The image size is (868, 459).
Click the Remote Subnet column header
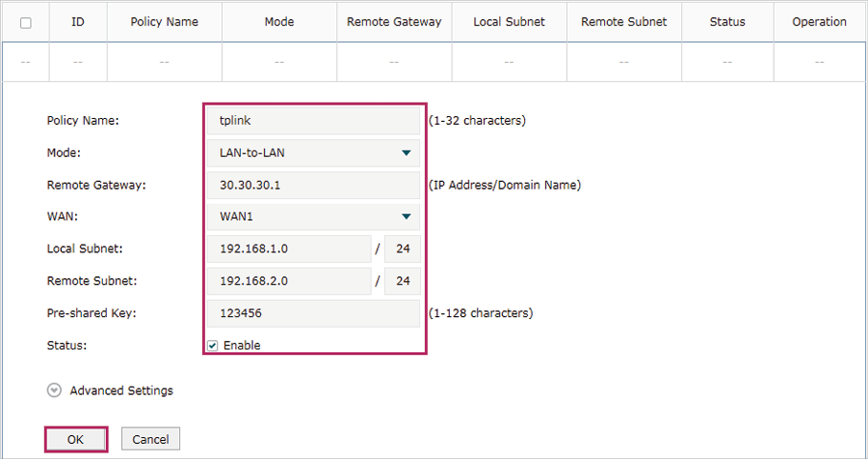624,22
